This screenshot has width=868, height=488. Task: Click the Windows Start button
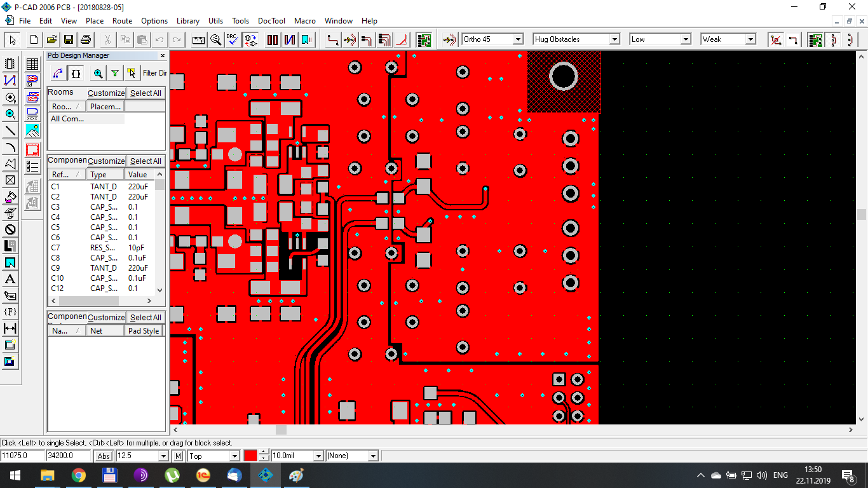click(x=15, y=475)
